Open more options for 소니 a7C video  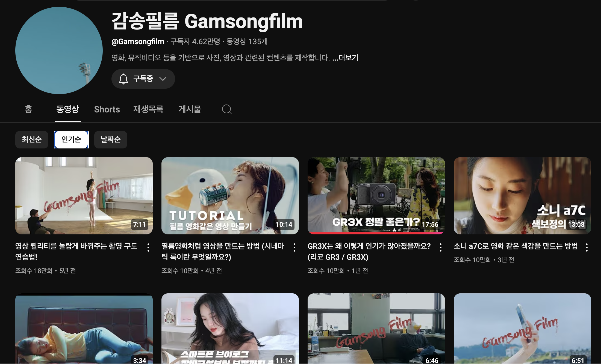pyautogui.click(x=587, y=247)
